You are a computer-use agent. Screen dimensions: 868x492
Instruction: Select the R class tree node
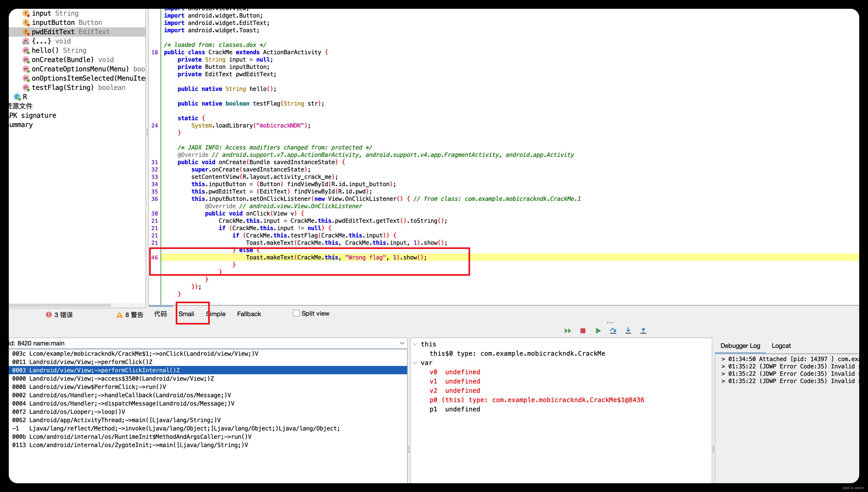pos(25,97)
